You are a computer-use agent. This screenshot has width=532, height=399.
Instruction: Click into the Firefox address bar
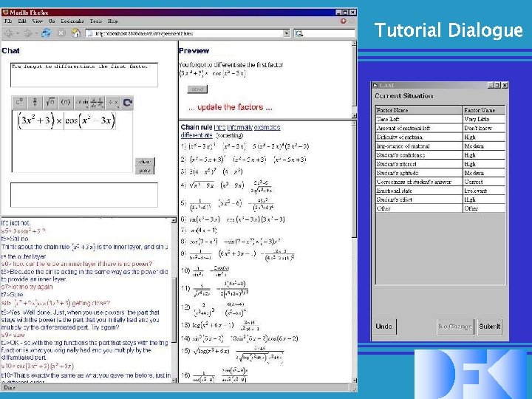point(185,33)
